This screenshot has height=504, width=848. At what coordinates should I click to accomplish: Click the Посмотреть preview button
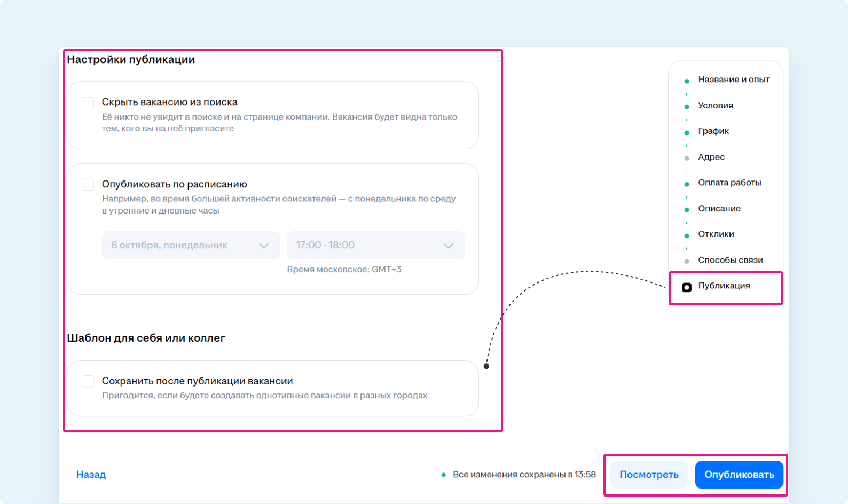pos(649,475)
